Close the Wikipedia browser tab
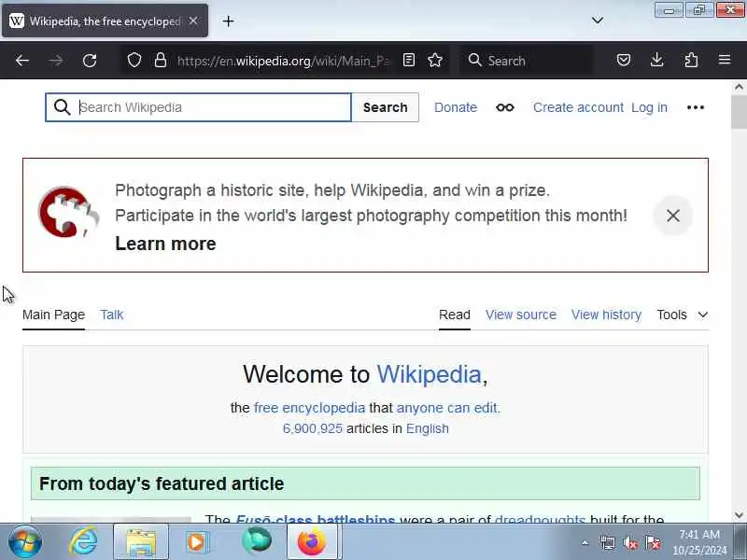This screenshot has height=560, width=747. (193, 21)
